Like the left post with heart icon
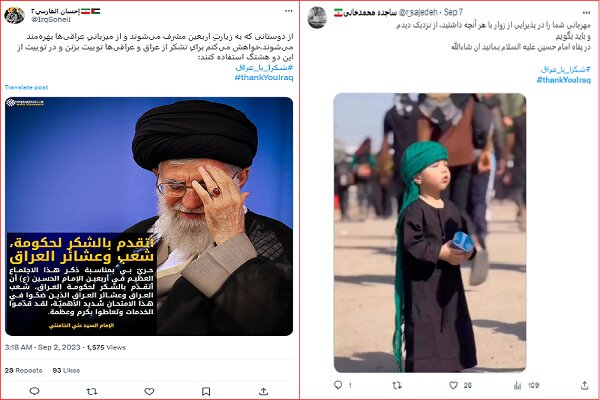 click(x=149, y=391)
